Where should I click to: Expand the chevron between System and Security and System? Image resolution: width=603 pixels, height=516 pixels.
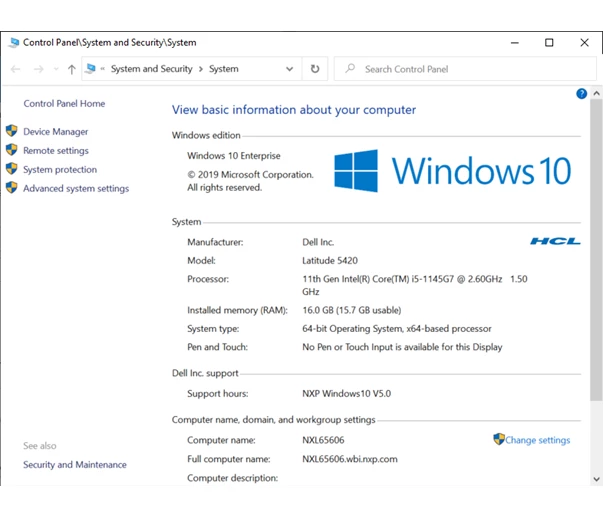pos(201,69)
